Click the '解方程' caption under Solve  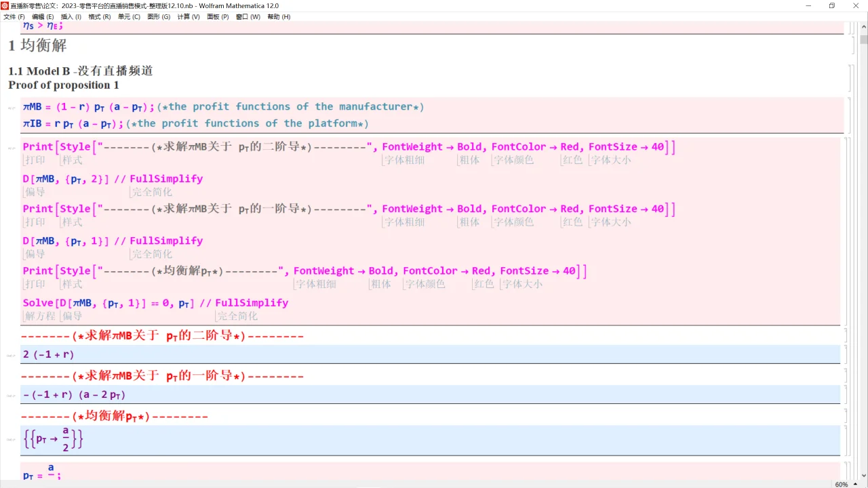click(40, 317)
